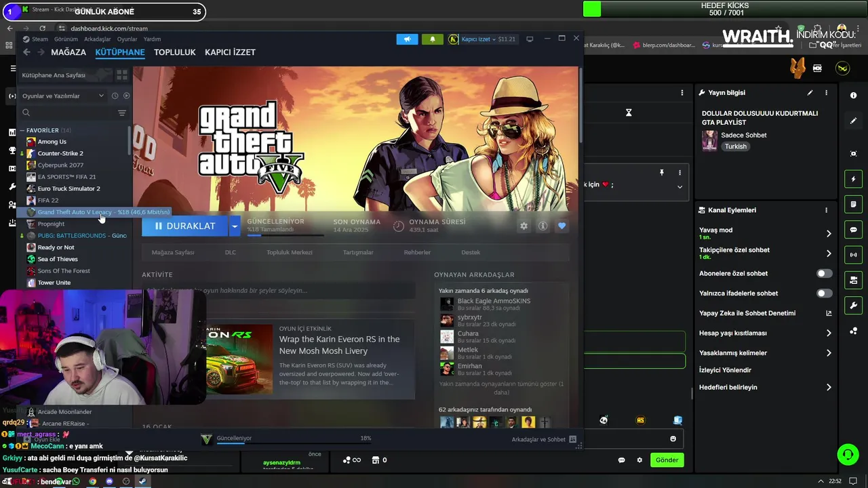This screenshot has width=868, height=488.
Task: Expand the pinned message chevron
Action: (x=679, y=187)
